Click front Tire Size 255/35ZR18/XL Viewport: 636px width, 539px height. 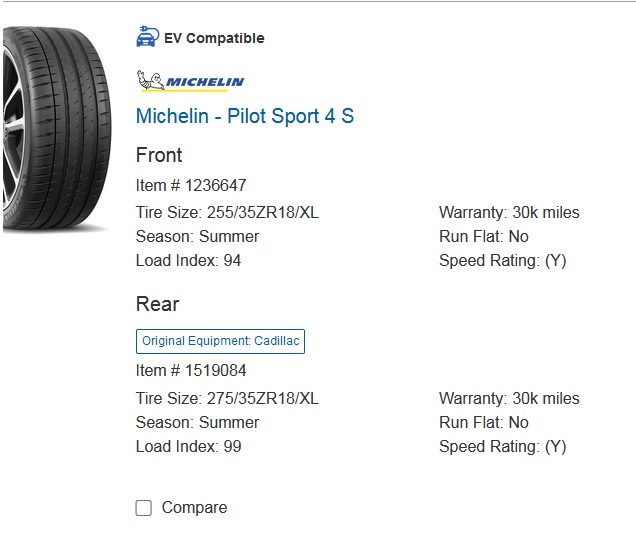coord(227,212)
